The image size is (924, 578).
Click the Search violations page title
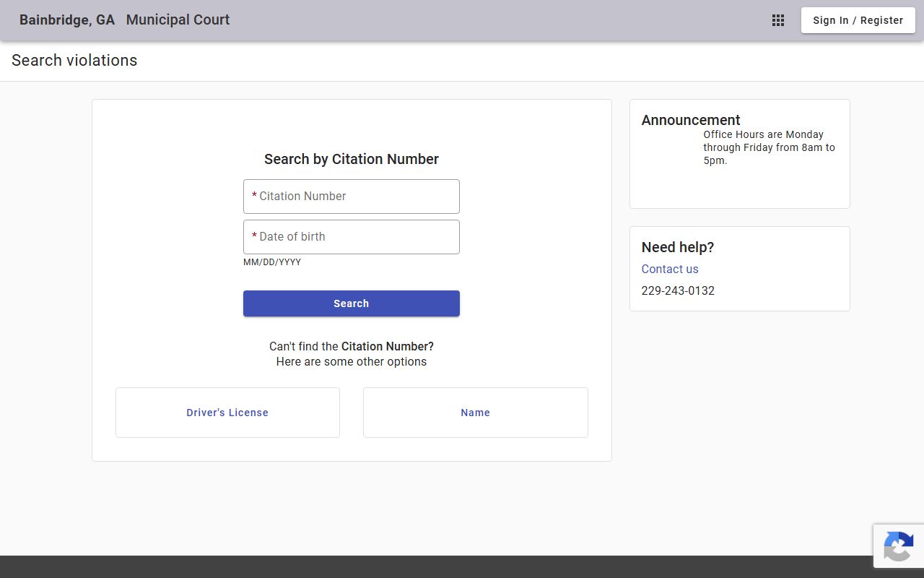74,61
